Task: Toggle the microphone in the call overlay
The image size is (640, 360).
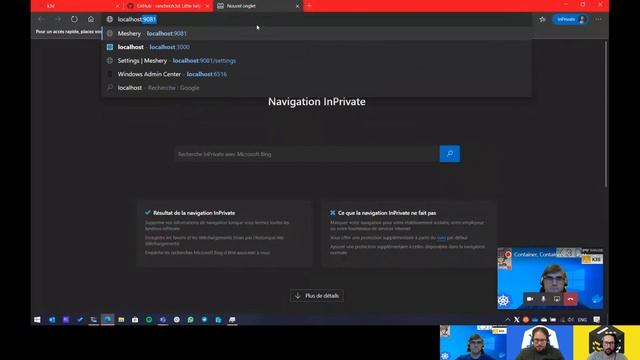Action: tap(543, 299)
